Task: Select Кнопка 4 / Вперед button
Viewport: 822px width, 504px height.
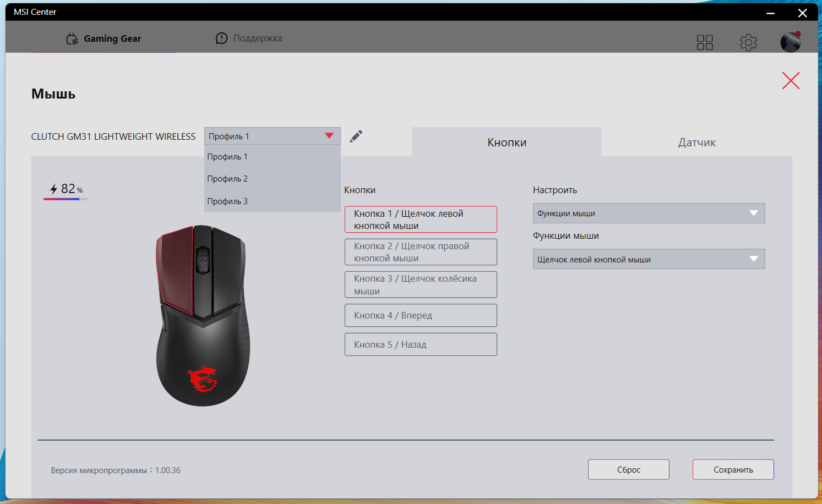Action: [x=421, y=315]
